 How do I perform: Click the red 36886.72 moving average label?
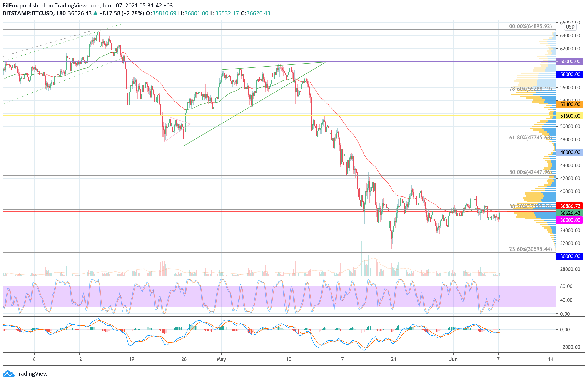(569, 206)
